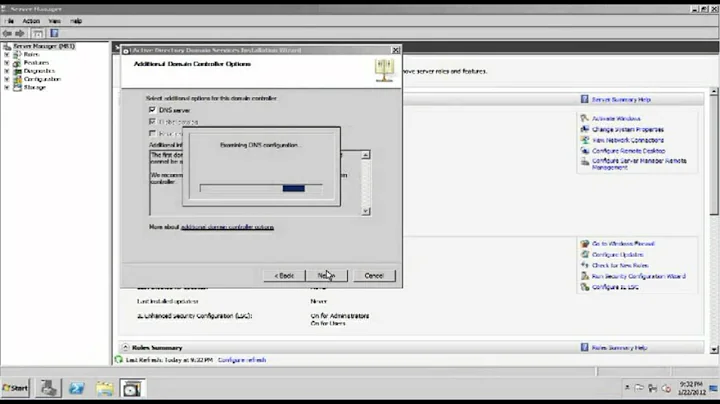Image resolution: width=720 pixels, height=404 pixels.
Task: Click the Run Security Configuration Wizard icon
Action: pos(584,276)
